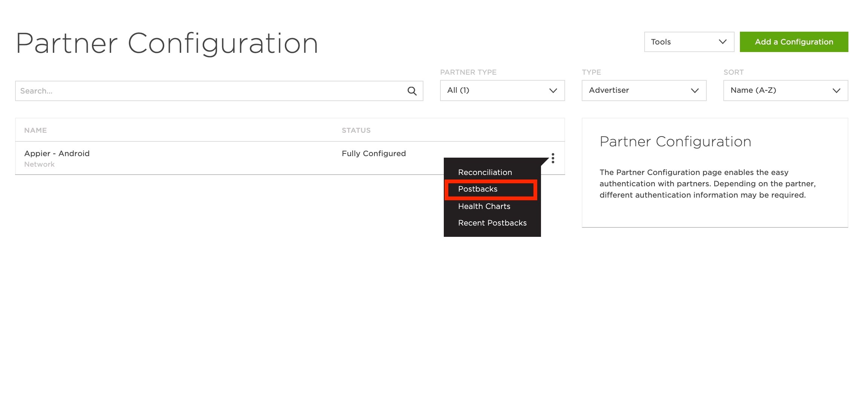Click the info panel description paragraph
This screenshot has width=868, height=399.
[707, 184]
